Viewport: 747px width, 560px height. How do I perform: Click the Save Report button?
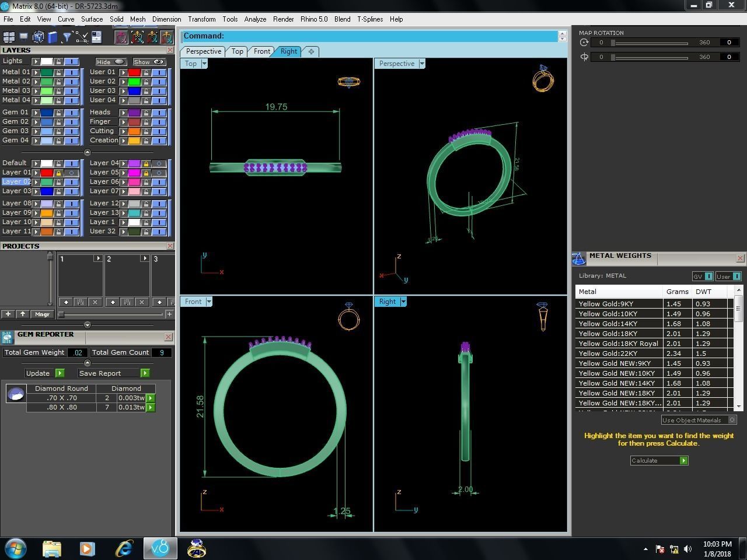click(114, 373)
